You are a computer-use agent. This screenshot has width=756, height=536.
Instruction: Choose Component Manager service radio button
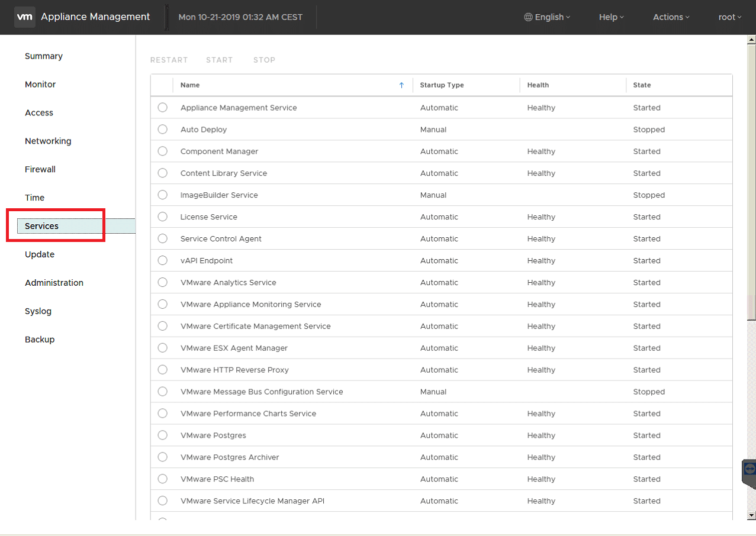click(x=163, y=151)
